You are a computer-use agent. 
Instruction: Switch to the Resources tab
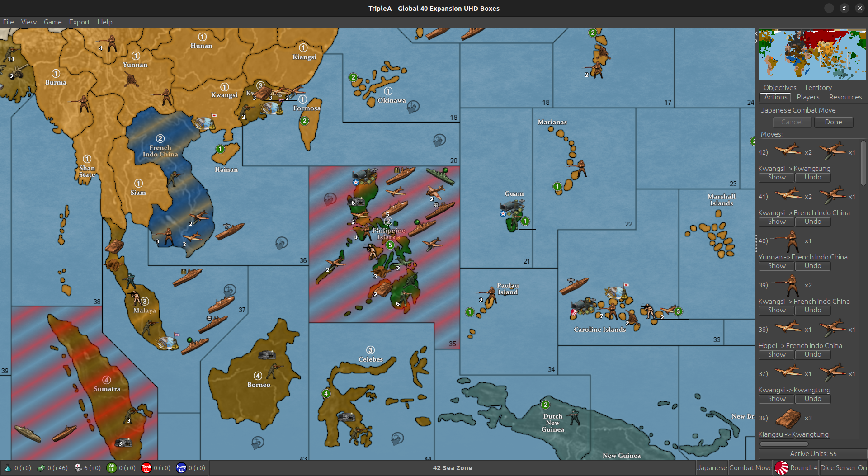845,97
